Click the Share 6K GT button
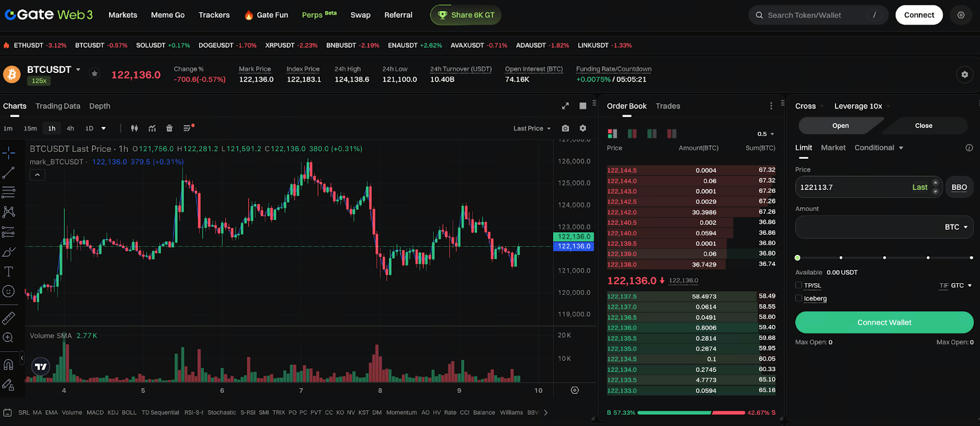Screen dimensions: 980x426 [x=466, y=15]
